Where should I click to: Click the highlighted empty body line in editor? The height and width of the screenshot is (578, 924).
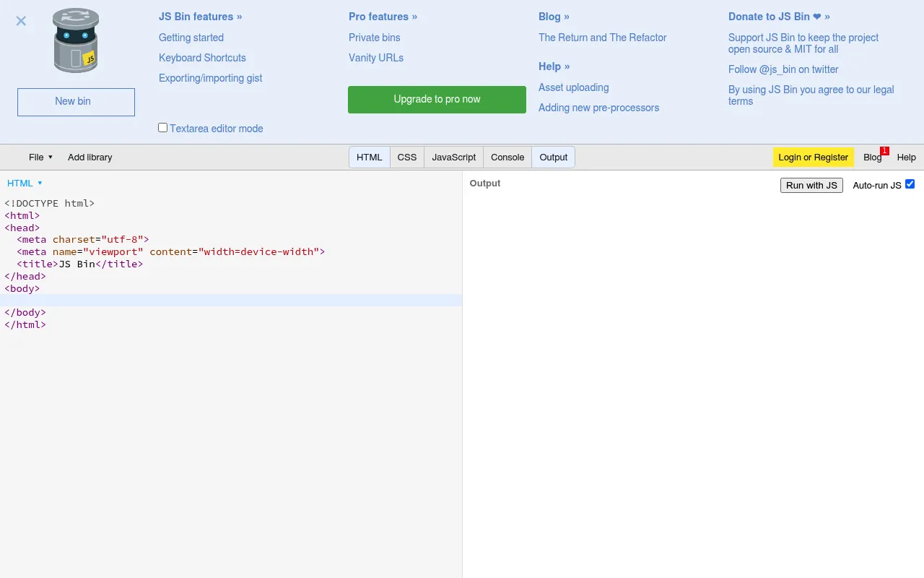(231, 301)
